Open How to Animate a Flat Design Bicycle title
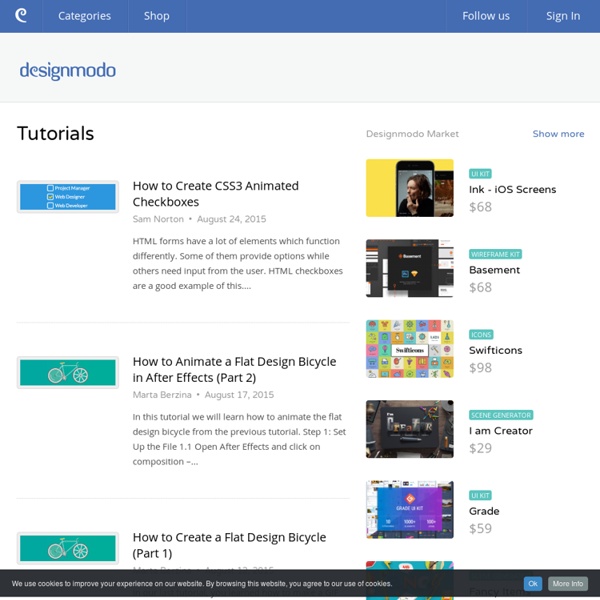This screenshot has height=600, width=600. [x=234, y=369]
